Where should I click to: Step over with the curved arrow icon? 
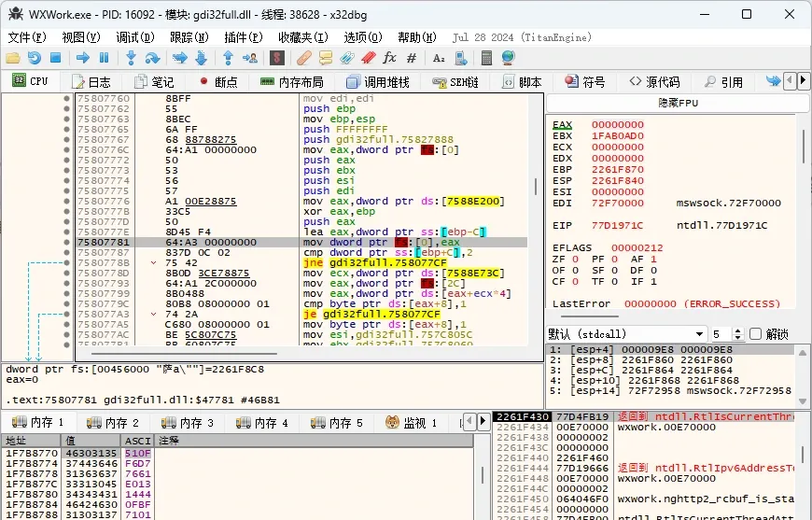pos(152,58)
